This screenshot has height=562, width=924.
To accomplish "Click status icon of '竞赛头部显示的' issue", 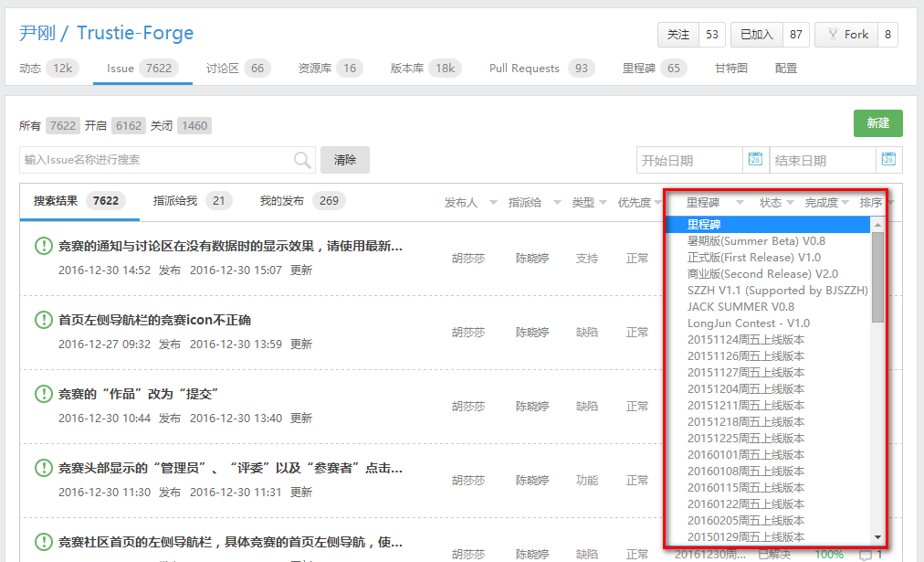I will click(44, 468).
